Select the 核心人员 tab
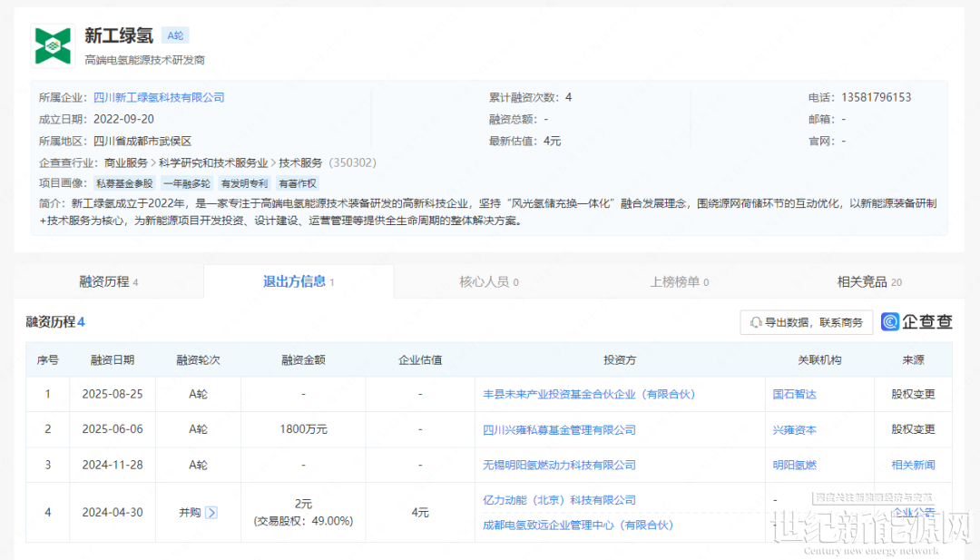This screenshot has height=560, width=980. coord(488,282)
